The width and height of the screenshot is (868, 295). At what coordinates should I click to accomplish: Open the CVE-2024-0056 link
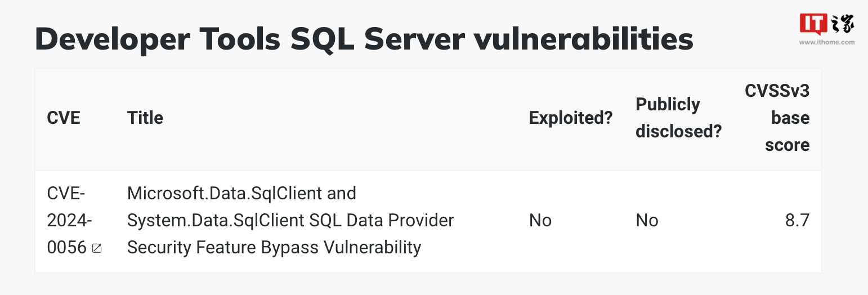(69, 220)
